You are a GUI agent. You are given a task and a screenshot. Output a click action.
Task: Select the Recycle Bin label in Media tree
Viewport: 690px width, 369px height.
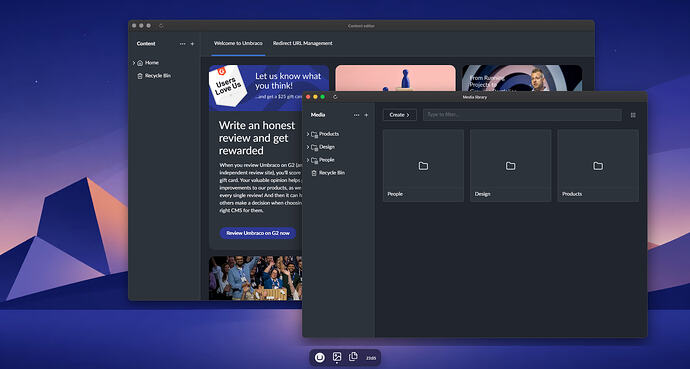(x=332, y=173)
